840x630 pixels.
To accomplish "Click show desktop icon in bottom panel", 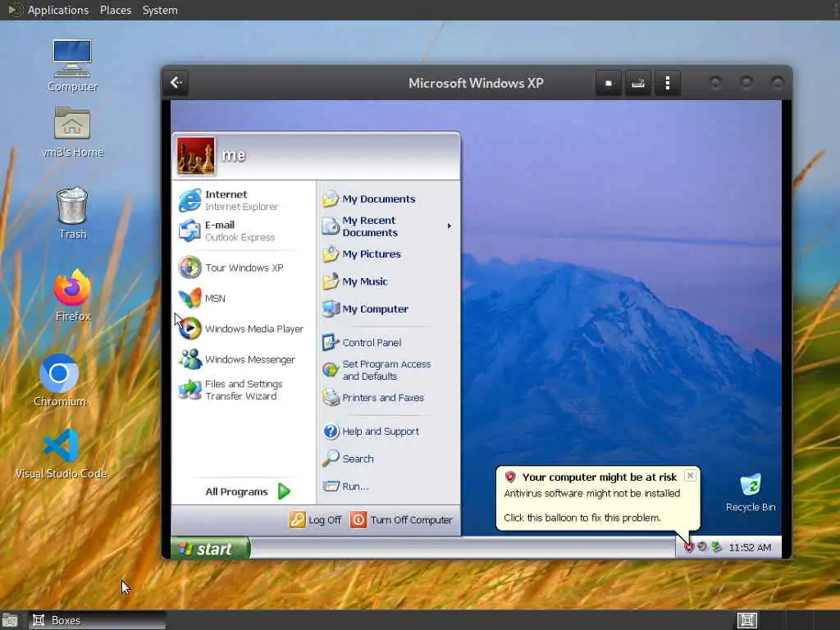I will (10, 620).
